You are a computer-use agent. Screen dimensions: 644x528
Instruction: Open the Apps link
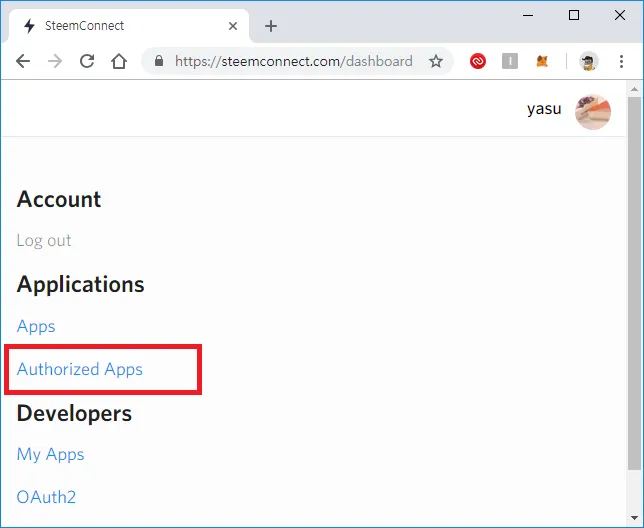point(36,326)
